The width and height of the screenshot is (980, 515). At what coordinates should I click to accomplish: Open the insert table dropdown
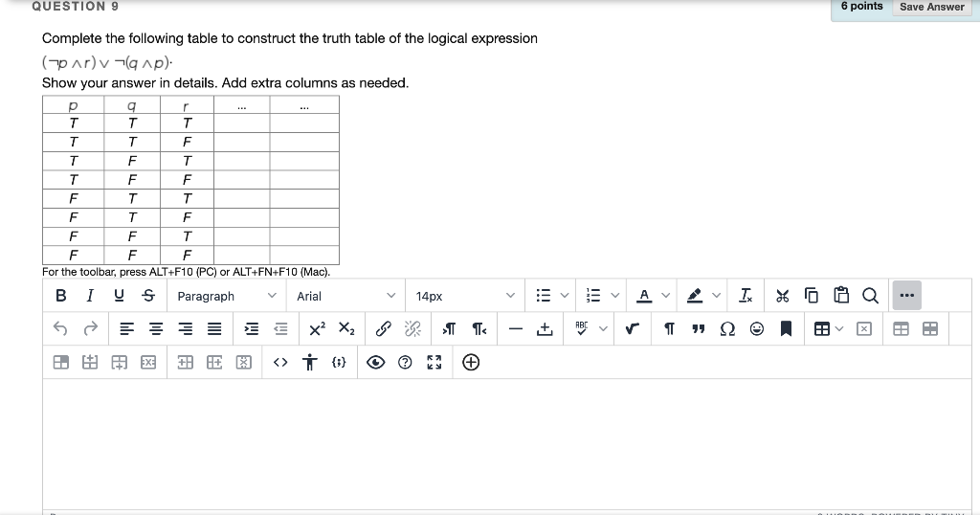pos(829,328)
